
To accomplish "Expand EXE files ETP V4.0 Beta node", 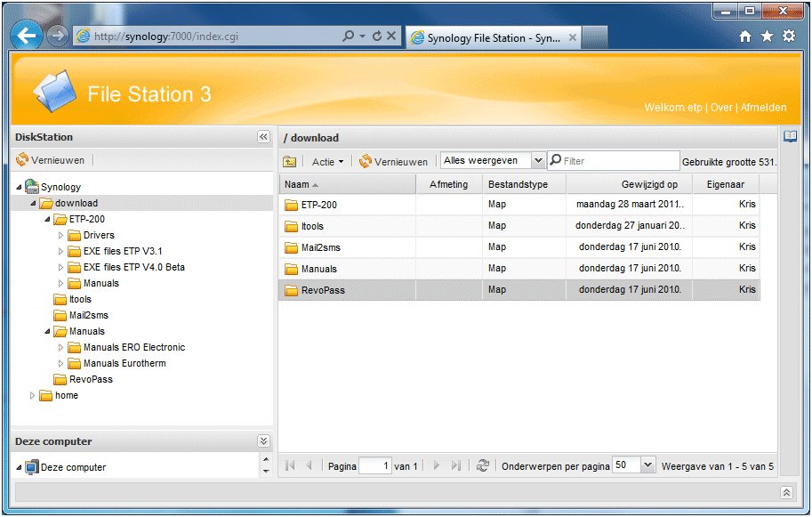I will 60,267.
